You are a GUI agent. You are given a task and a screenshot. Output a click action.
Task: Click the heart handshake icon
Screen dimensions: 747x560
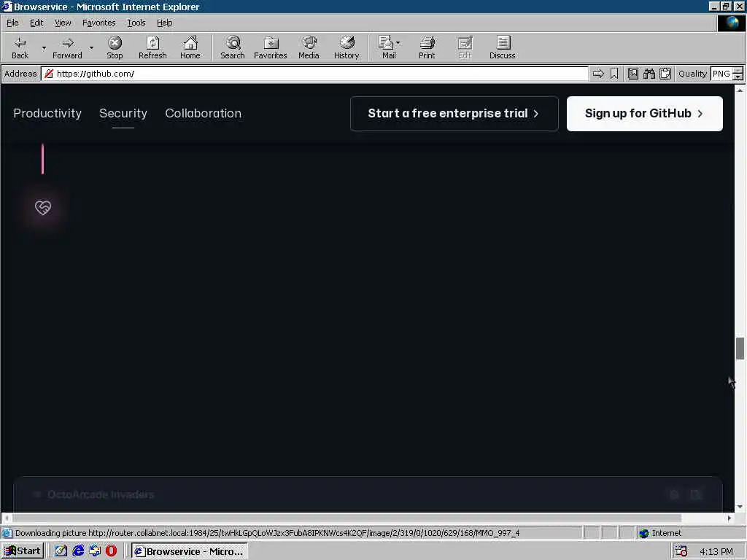point(43,207)
